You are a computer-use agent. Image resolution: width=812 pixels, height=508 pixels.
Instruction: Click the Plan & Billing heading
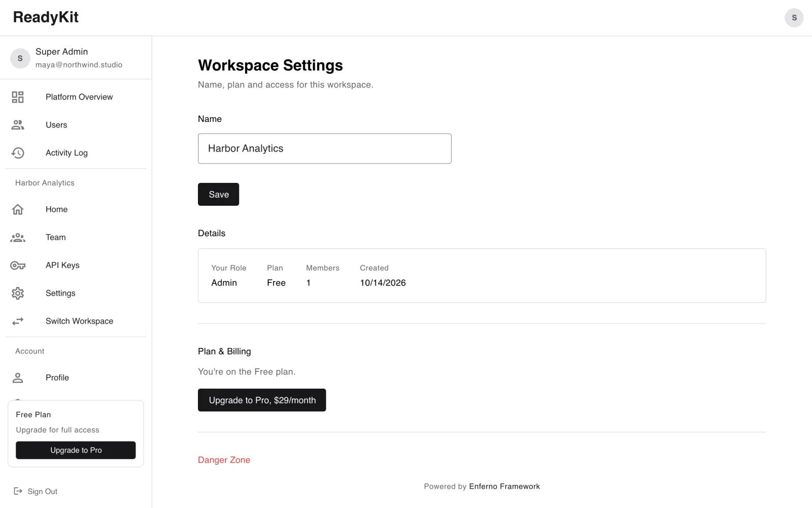[224, 352]
